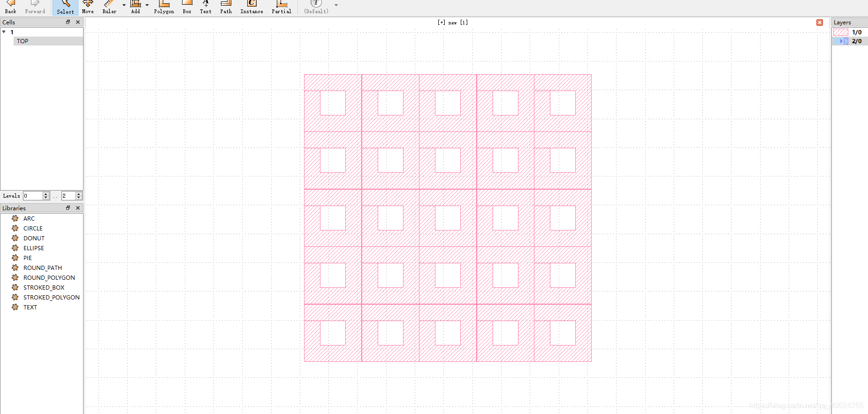Select the layer labeled 2/0
The image size is (868, 414).
857,41
